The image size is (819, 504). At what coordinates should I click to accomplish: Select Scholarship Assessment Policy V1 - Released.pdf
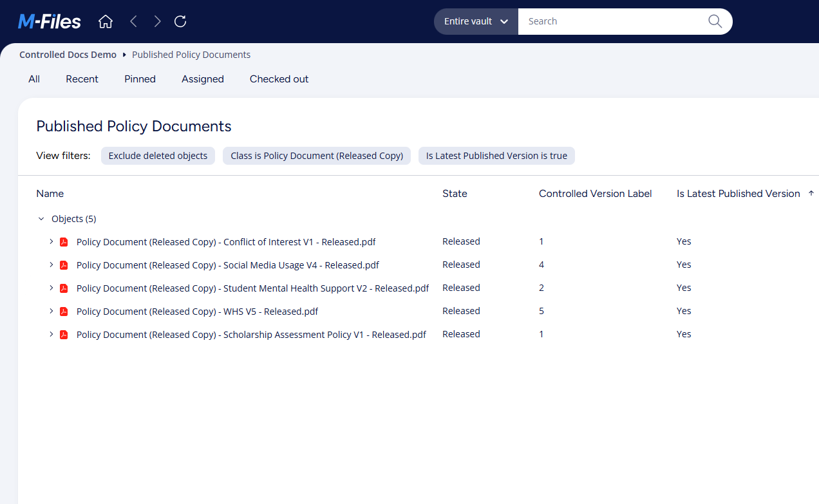point(251,335)
